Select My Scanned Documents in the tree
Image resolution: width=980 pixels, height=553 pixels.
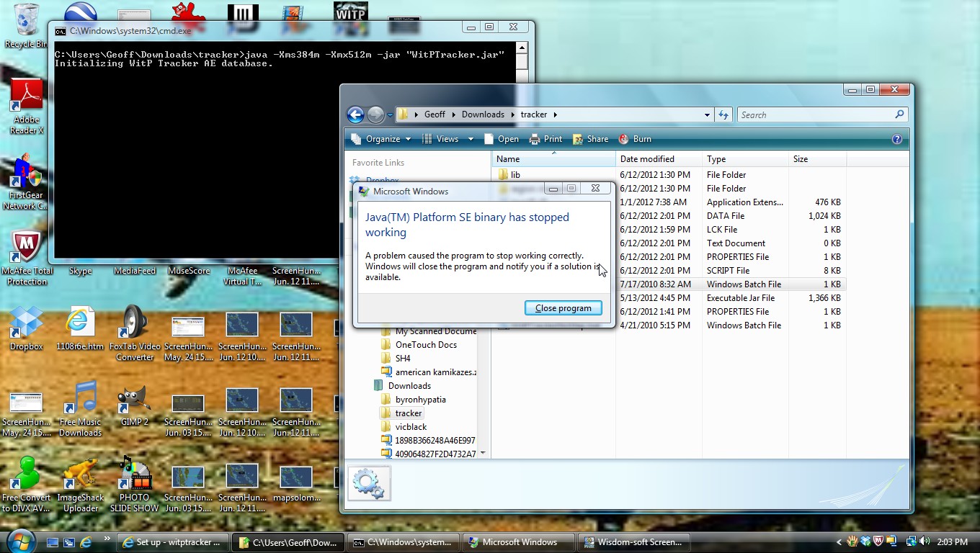[435, 331]
